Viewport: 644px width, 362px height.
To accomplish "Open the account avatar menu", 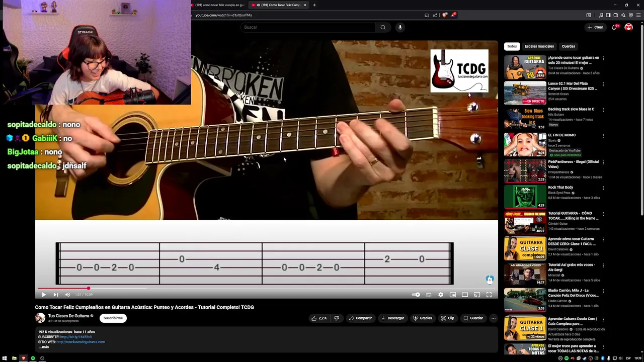I will pyautogui.click(x=628, y=27).
